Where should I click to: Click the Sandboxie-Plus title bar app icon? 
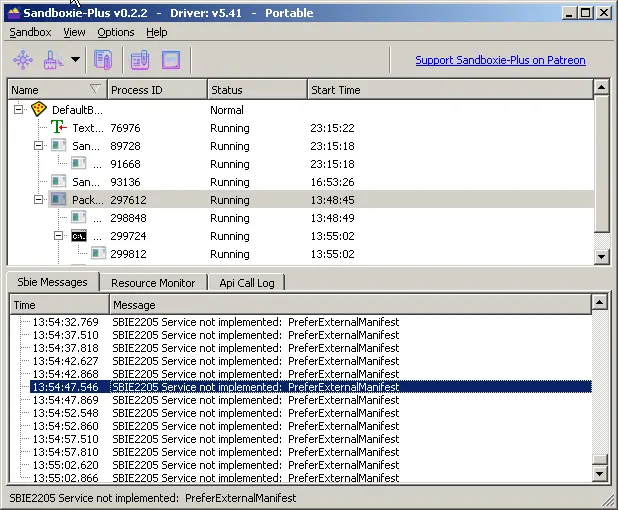[x=13, y=13]
